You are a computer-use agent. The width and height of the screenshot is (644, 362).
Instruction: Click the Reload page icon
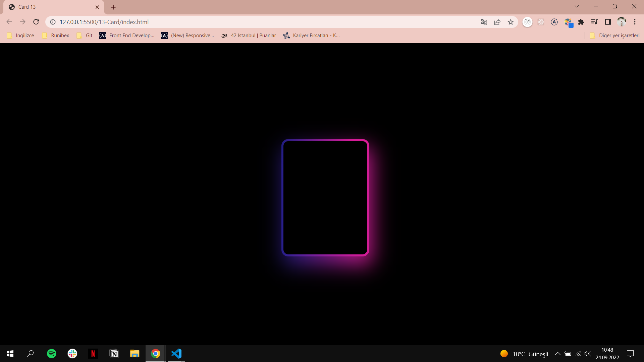coord(36,22)
